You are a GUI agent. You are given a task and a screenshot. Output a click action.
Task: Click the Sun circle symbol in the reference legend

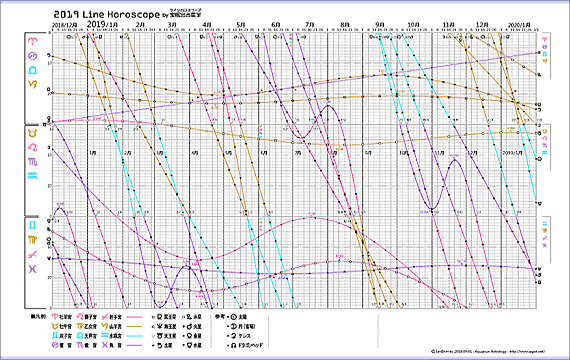[x=234, y=317]
